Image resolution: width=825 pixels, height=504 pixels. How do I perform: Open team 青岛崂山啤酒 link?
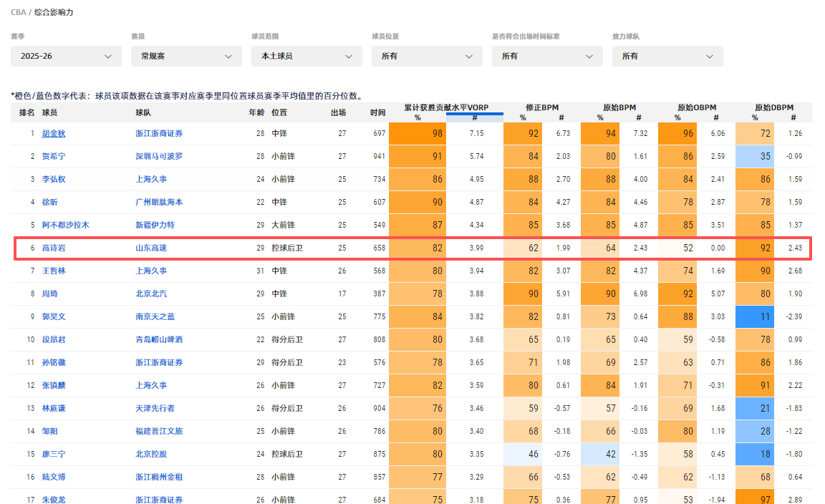159,339
